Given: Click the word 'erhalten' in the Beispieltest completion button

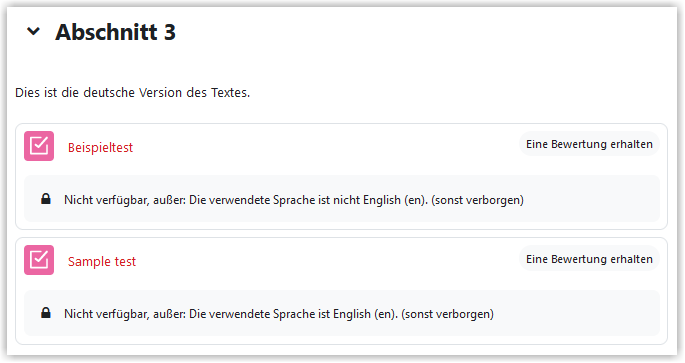Looking at the screenshot, I should point(631,144).
